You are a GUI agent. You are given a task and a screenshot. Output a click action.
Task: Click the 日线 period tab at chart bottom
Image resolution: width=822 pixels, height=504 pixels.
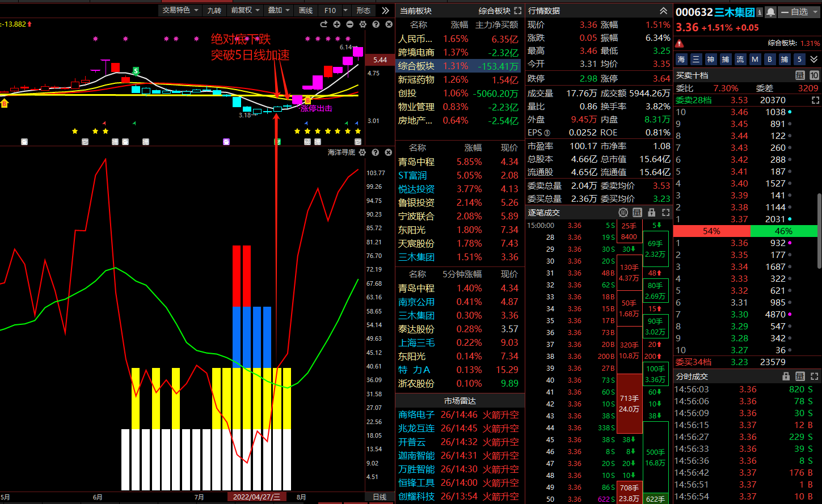tap(380, 497)
